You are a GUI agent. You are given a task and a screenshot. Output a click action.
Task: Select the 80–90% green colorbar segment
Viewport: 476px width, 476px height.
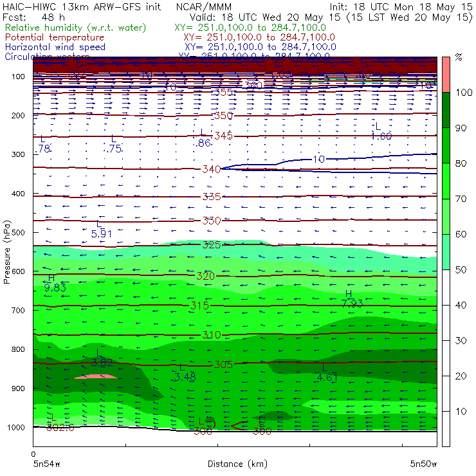[446, 145]
